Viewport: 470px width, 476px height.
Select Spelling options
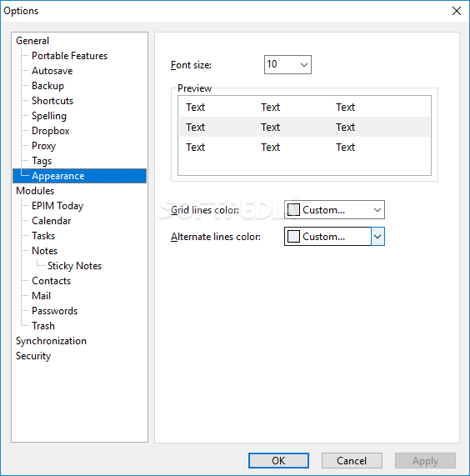tap(49, 116)
